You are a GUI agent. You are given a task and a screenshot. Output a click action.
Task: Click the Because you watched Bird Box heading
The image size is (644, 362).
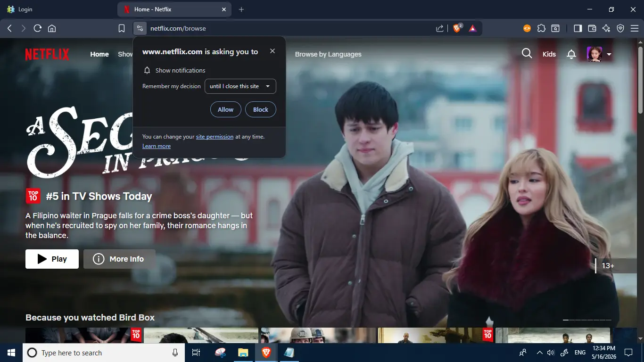pyautogui.click(x=90, y=318)
